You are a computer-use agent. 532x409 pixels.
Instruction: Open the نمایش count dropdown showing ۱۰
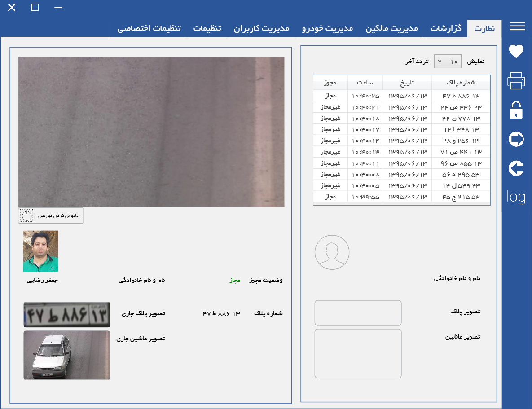click(x=448, y=62)
